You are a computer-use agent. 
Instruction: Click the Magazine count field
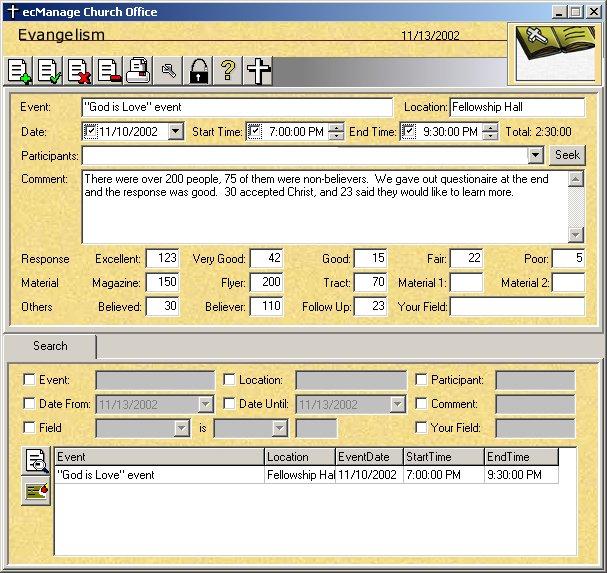tap(163, 282)
